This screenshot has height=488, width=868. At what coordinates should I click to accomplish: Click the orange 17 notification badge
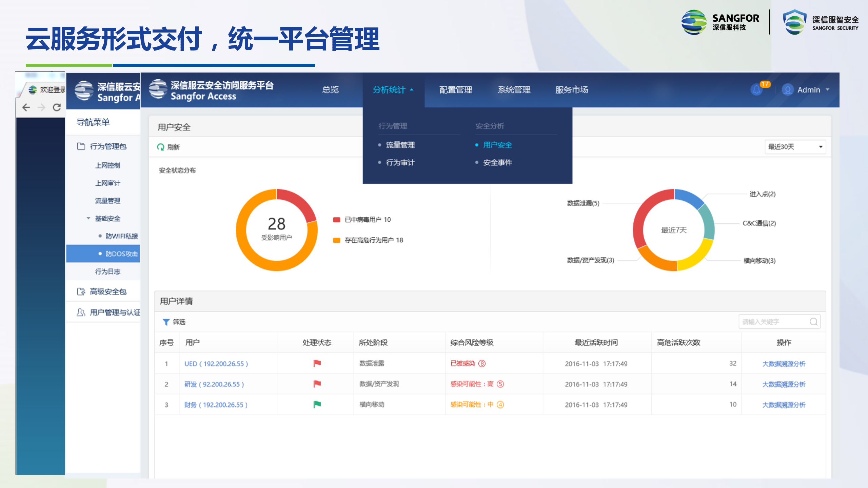(765, 84)
